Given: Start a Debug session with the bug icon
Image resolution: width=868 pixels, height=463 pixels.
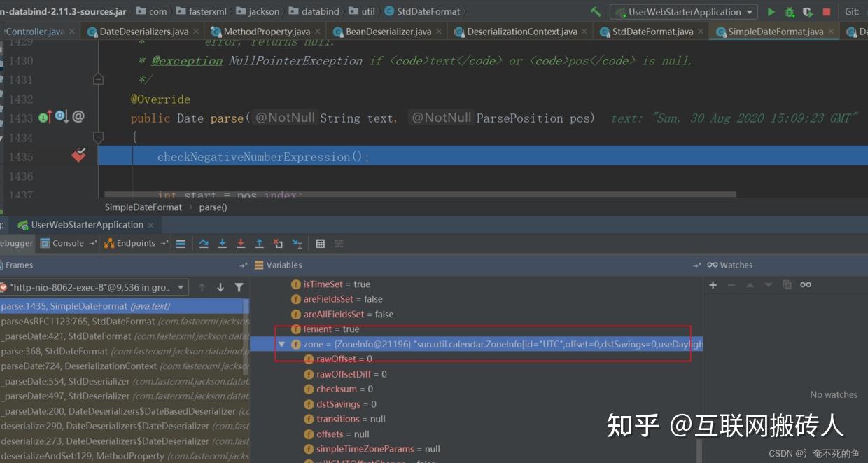Looking at the screenshot, I should [x=789, y=11].
